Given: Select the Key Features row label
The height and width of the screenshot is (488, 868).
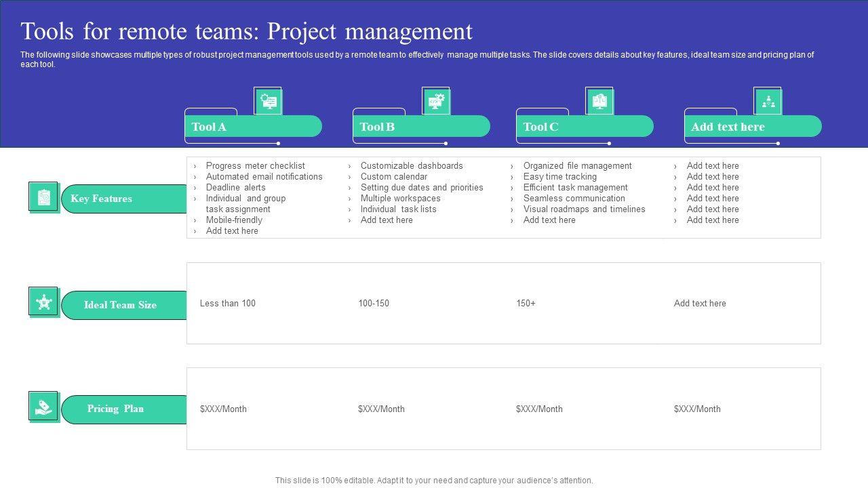Looking at the screenshot, I should point(101,199).
